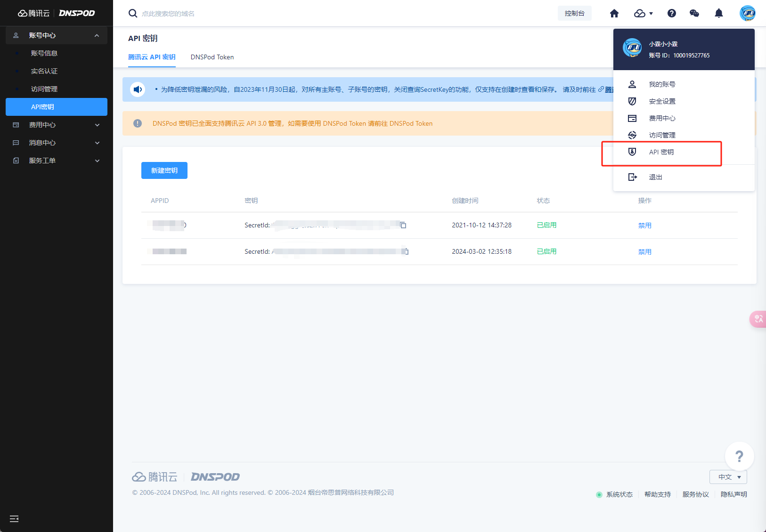The width and height of the screenshot is (766, 532).
Task: Click the 已启用 status of the 2021-10-12 key
Action: tap(546, 225)
